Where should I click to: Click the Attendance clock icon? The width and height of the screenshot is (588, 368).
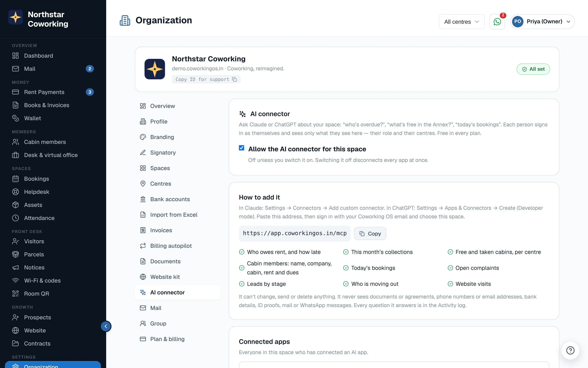(x=16, y=218)
